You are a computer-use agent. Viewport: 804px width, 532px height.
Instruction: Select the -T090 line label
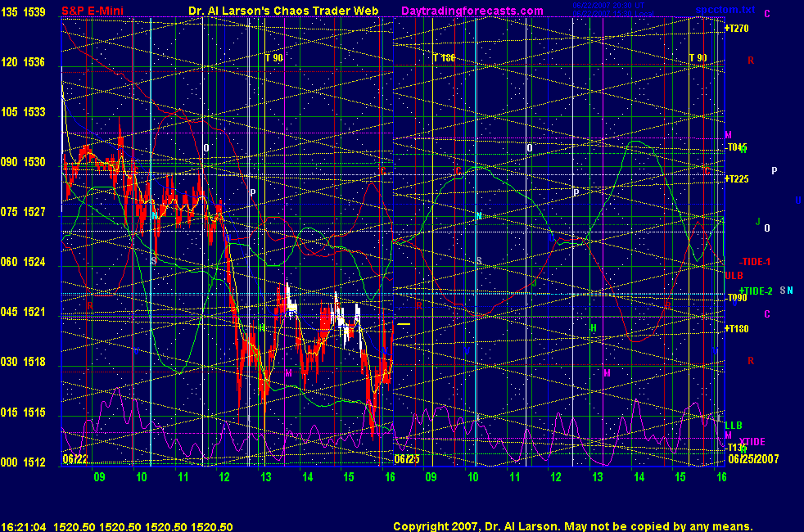(736, 298)
